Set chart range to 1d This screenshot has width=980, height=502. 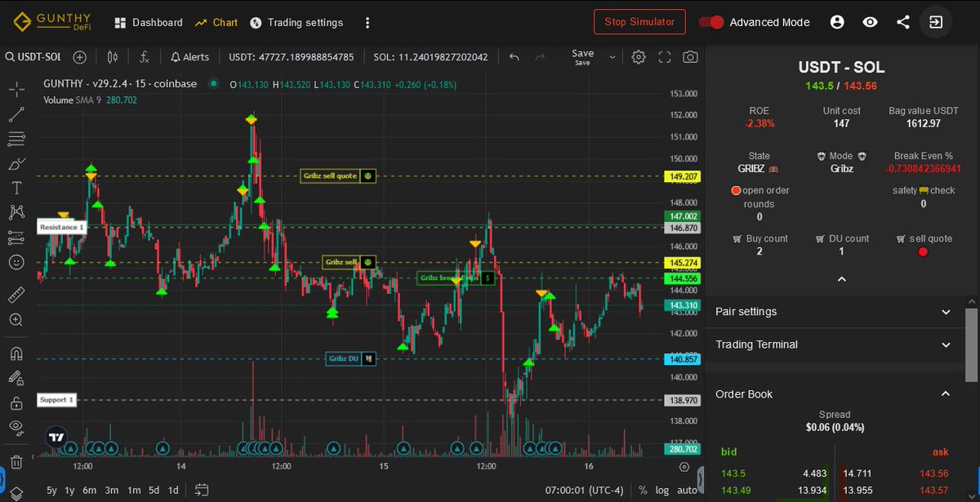[x=173, y=491]
